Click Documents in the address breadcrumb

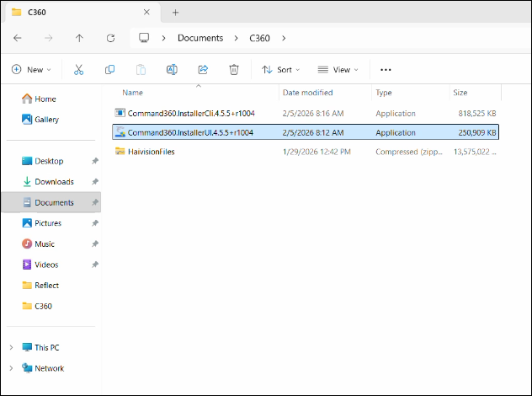coord(200,38)
